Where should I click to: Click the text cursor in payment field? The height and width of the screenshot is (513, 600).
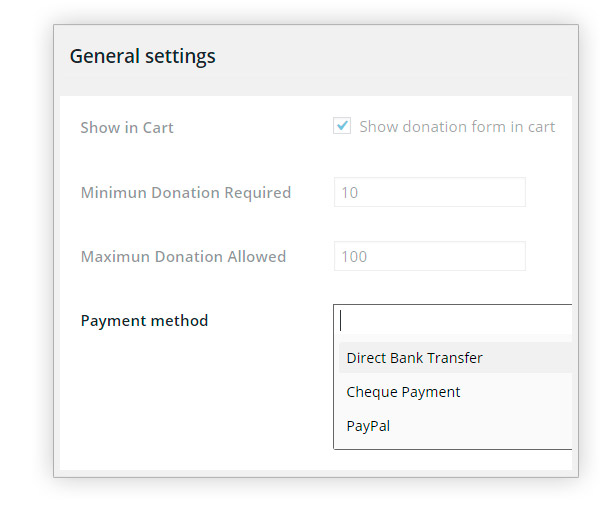pos(340,320)
